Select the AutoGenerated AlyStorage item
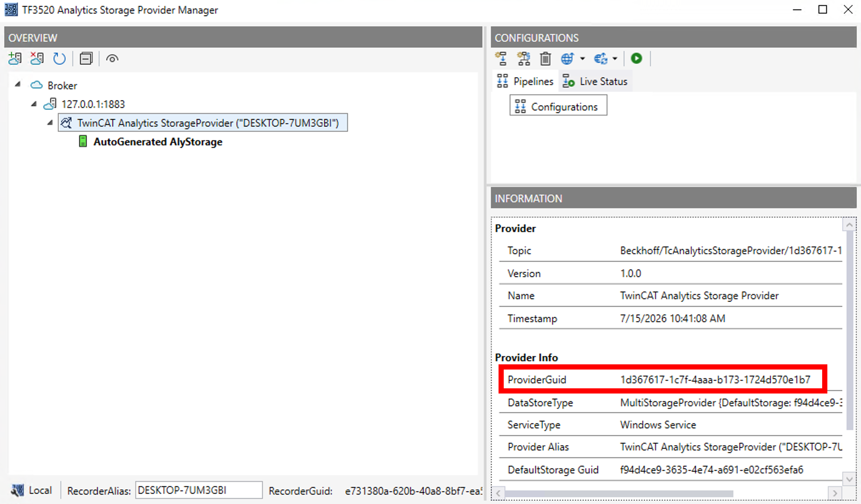861x504 pixels. coord(158,142)
